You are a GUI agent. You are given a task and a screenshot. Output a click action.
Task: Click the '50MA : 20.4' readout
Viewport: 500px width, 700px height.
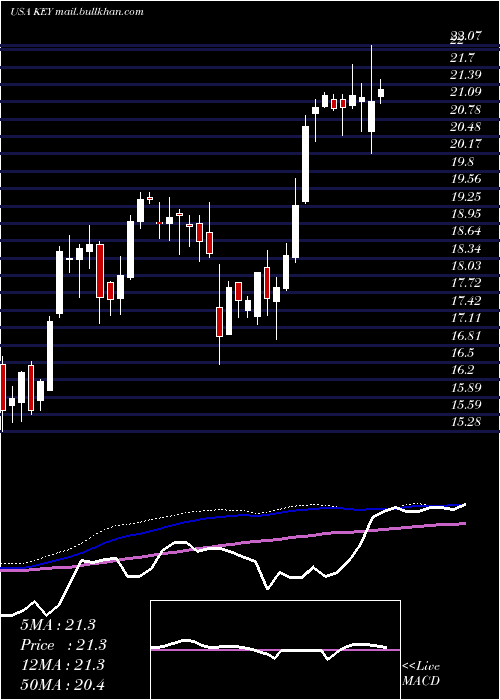62,684
